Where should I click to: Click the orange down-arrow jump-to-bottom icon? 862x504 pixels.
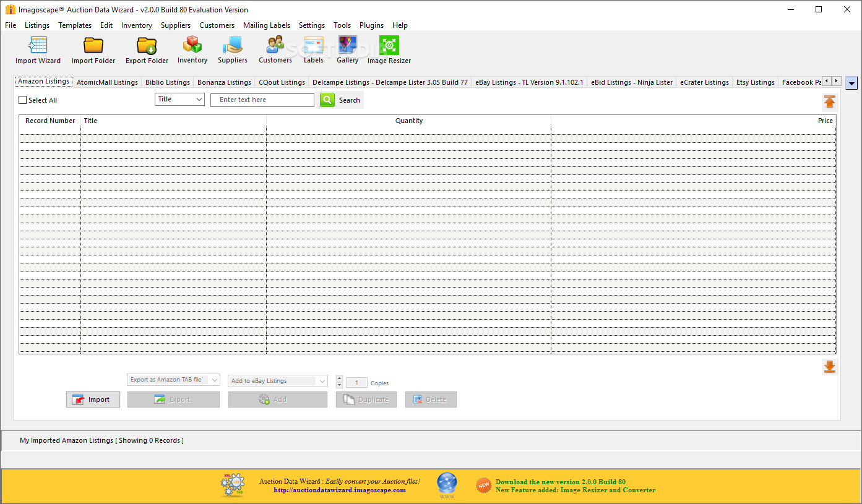[830, 367]
